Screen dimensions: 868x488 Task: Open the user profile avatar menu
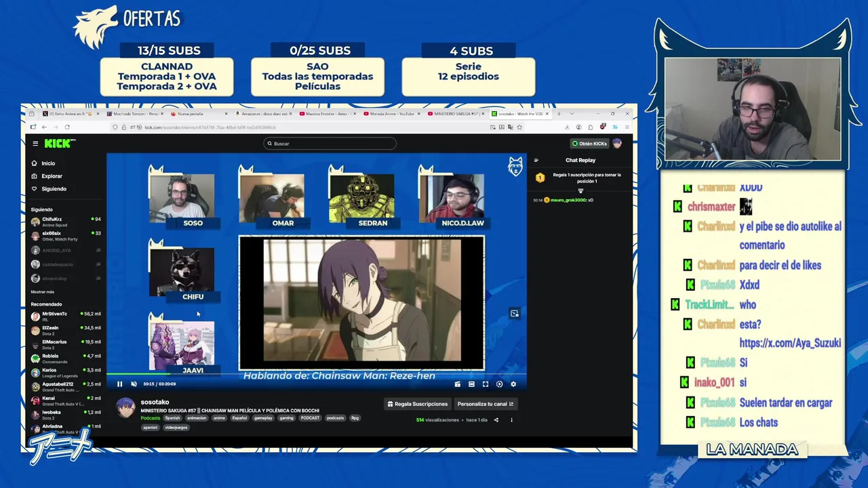pos(617,144)
